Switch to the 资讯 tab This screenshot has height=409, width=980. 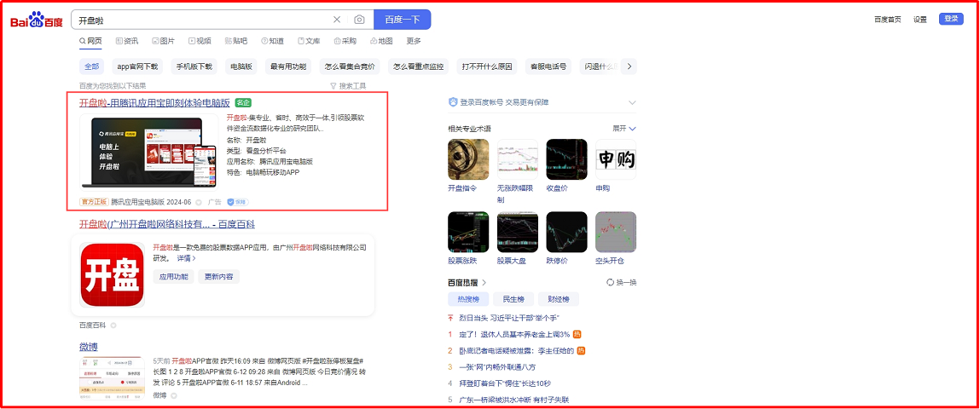(x=127, y=41)
